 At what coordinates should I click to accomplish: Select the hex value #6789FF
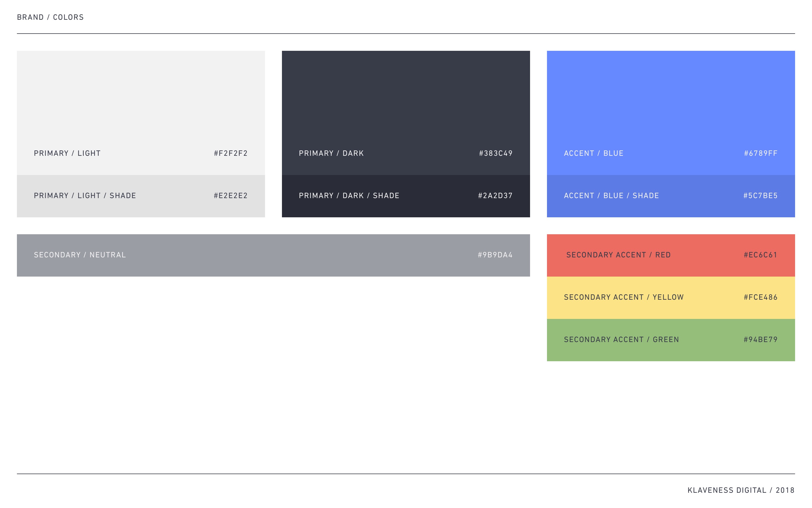pos(761,154)
